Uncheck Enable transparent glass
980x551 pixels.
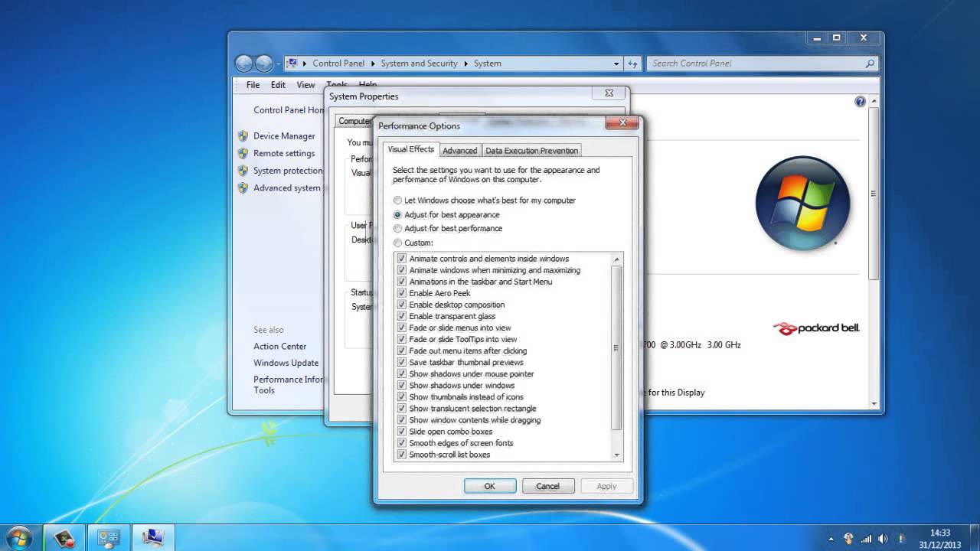401,316
